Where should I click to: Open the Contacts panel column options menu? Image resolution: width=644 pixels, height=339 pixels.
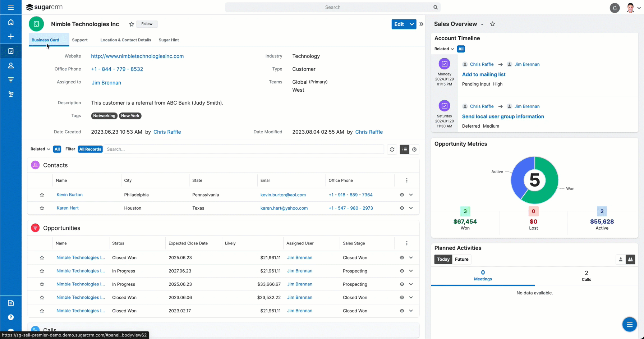407,180
